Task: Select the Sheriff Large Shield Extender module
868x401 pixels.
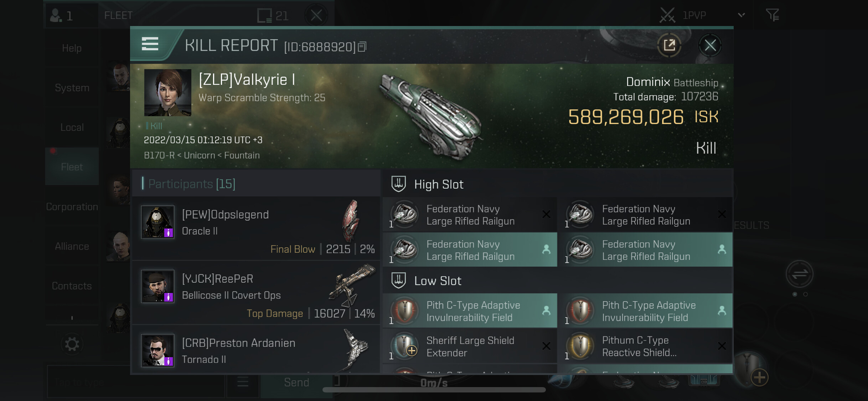Action: coord(470,346)
